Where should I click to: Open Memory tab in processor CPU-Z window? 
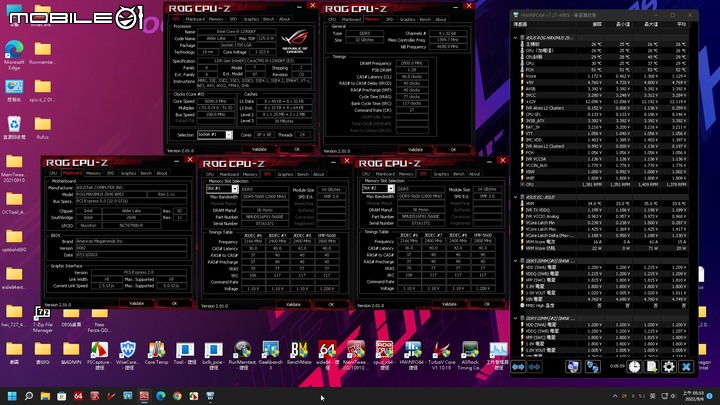pyautogui.click(x=216, y=19)
